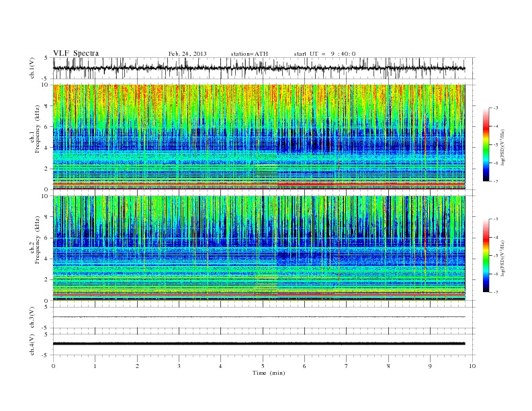Click time axis tick label '7'
The height and width of the screenshot is (411, 532).
click(x=347, y=366)
